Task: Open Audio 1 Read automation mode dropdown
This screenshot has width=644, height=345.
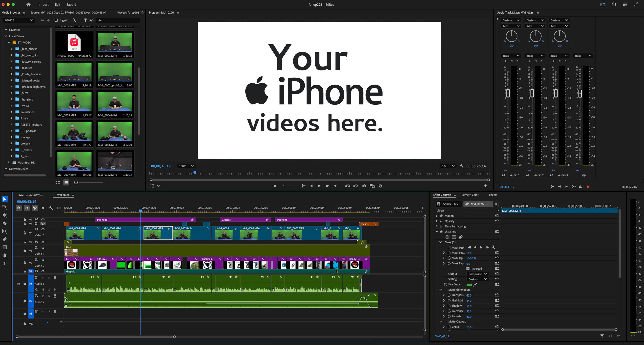Action: point(511,56)
